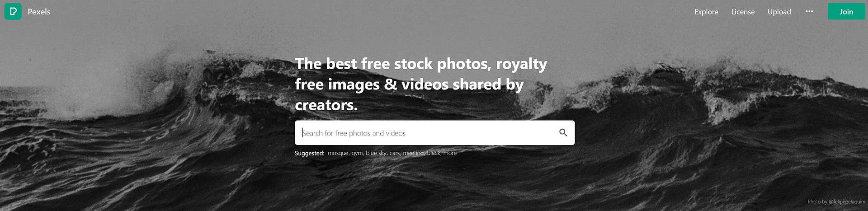The width and height of the screenshot is (868, 211).
Task: Choose the meeting suggestion link
Action: point(413,153)
